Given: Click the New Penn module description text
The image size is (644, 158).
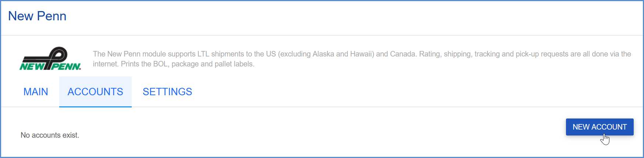Looking at the screenshot, I should [x=362, y=59].
